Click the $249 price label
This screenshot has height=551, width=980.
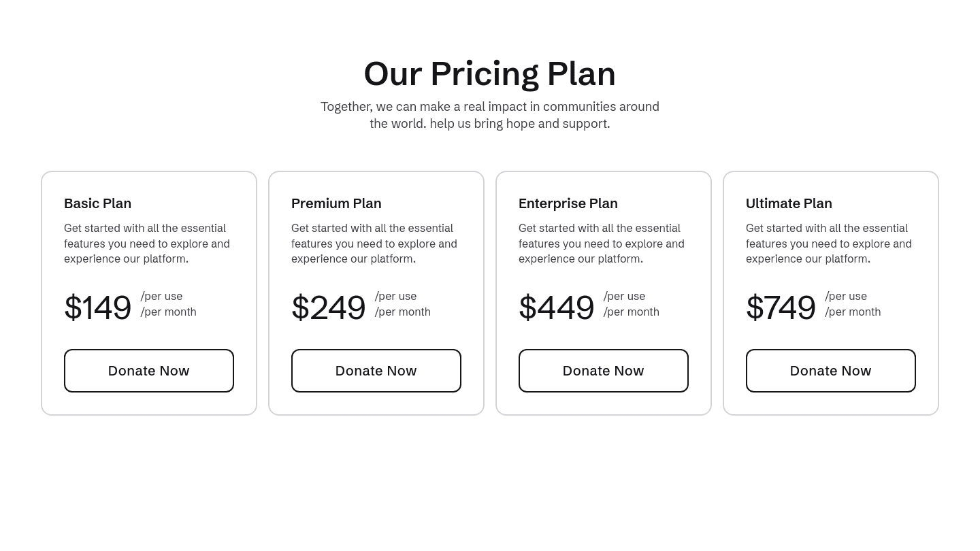point(329,307)
